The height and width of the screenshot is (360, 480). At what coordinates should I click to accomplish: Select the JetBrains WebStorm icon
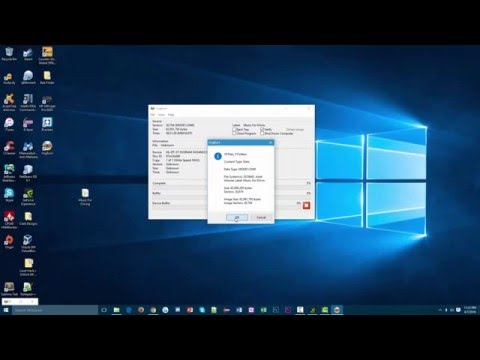click(x=9, y=173)
